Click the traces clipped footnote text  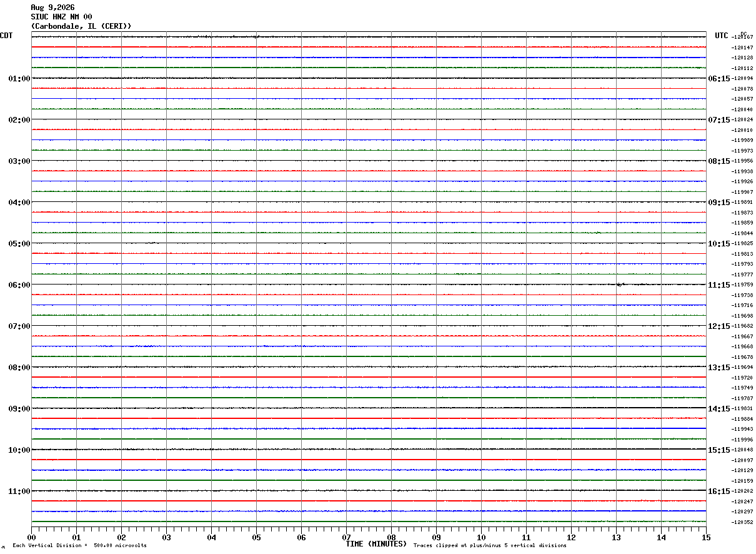click(490, 546)
